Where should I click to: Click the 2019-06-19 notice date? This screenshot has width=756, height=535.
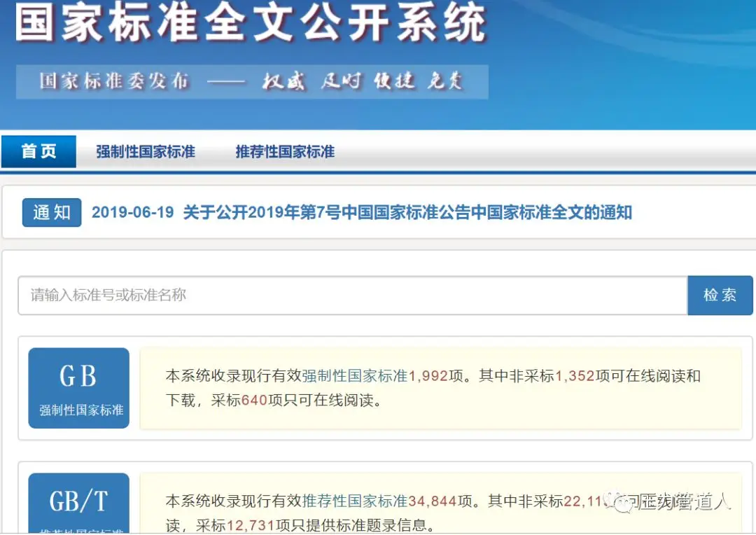[132, 212]
